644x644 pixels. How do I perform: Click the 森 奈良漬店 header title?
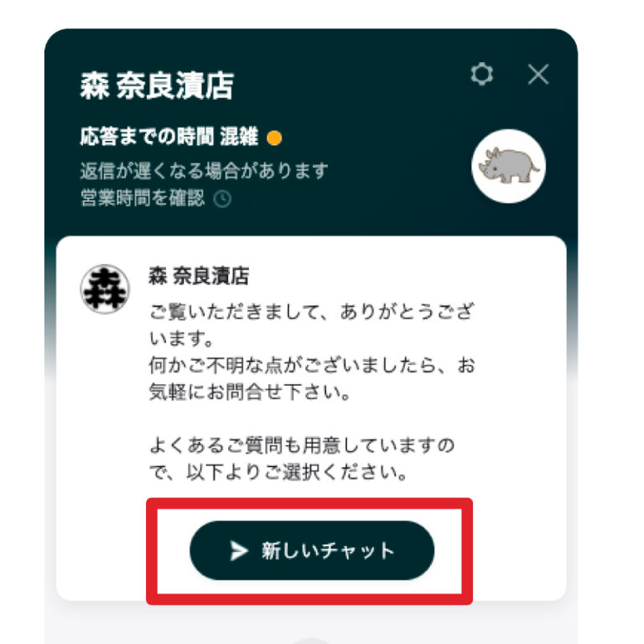tap(157, 86)
